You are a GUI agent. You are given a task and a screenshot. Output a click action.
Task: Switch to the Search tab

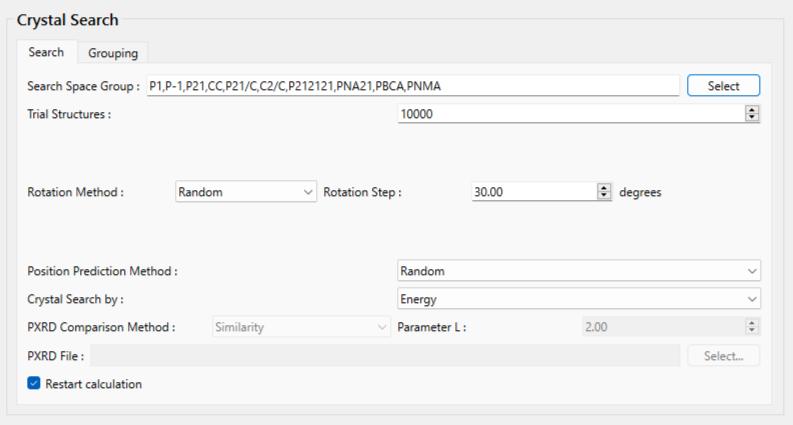tap(46, 52)
